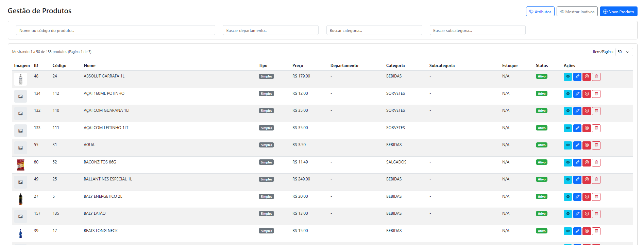Click eye icon on BALY LATÃO row

click(567, 214)
